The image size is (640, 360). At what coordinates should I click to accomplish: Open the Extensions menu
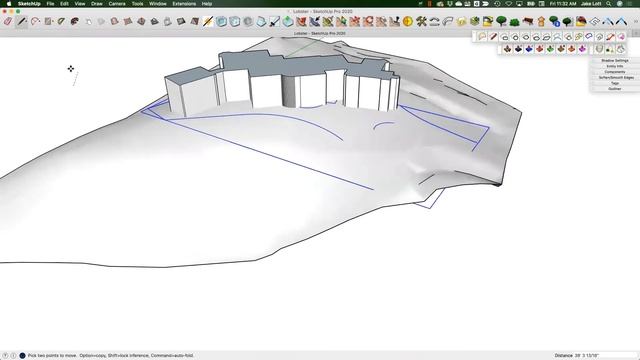pyautogui.click(x=184, y=4)
